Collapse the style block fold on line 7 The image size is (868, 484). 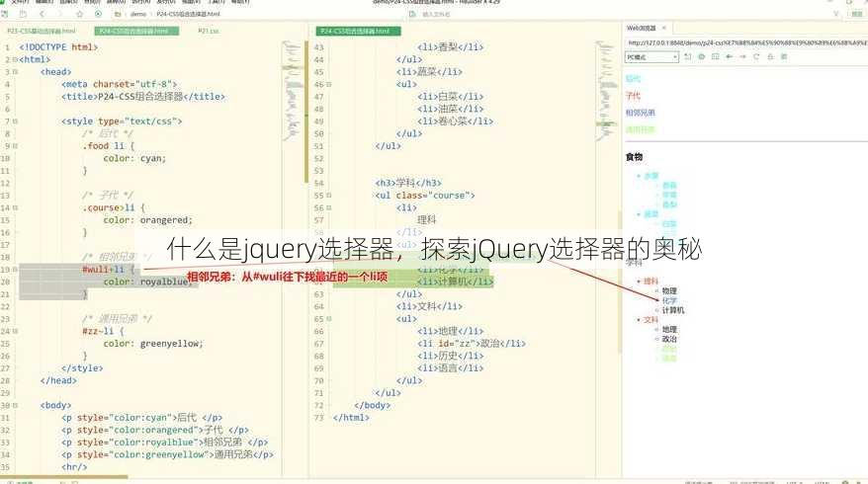pos(16,121)
